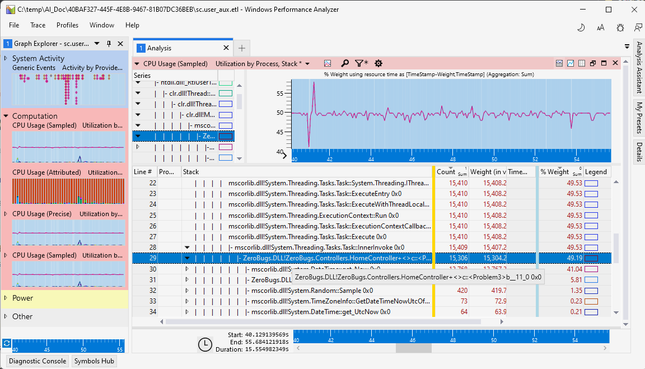Expand the Power section
The image size is (645, 369).
[6, 298]
